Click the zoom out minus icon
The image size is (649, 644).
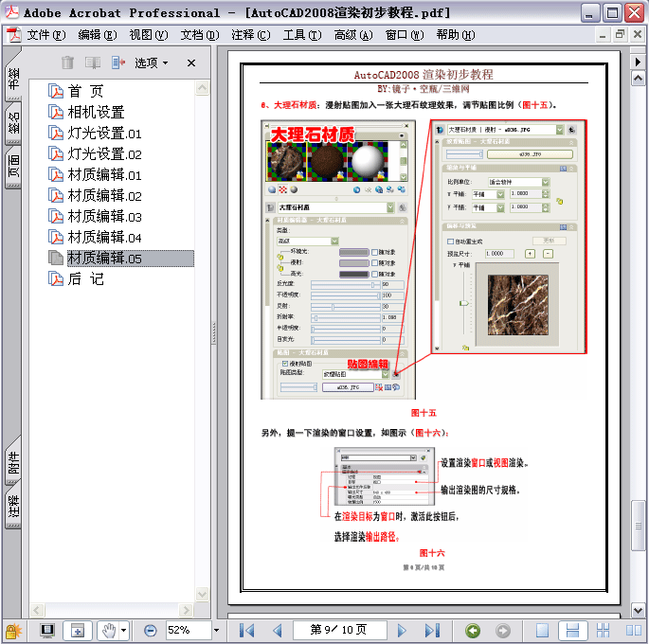(x=150, y=631)
